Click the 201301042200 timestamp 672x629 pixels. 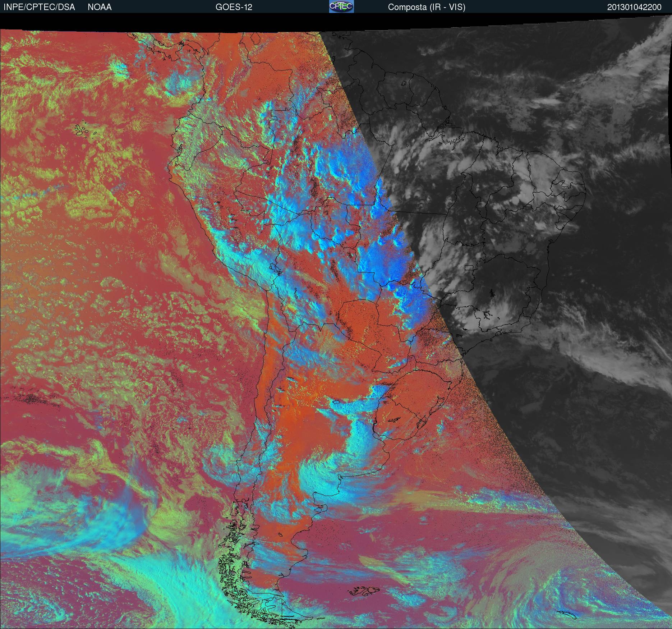pyautogui.click(x=634, y=7)
